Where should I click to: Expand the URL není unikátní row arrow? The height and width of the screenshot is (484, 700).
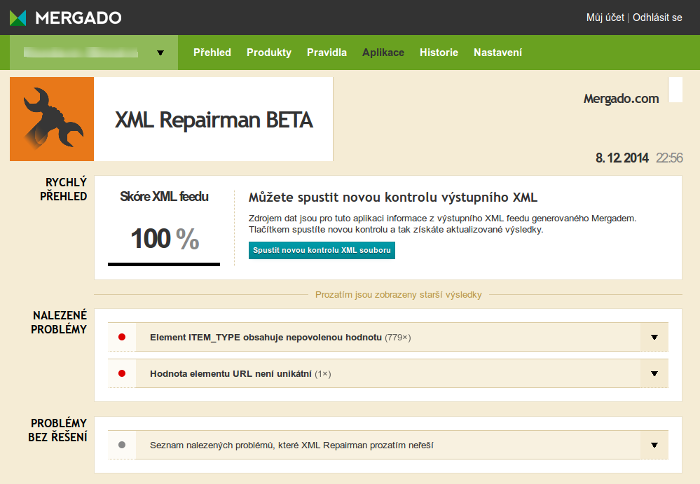tap(654, 374)
